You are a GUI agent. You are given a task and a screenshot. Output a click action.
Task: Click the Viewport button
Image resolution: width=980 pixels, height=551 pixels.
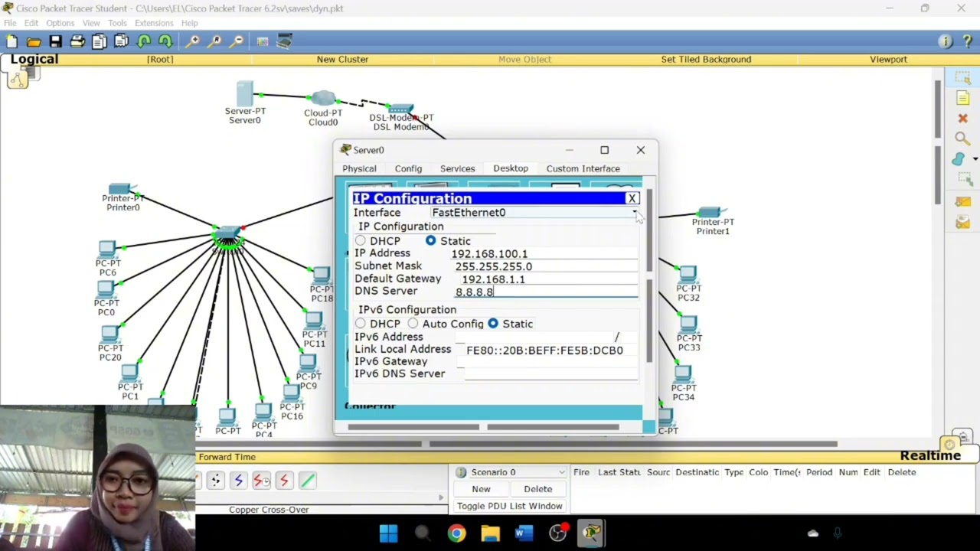coord(888,59)
